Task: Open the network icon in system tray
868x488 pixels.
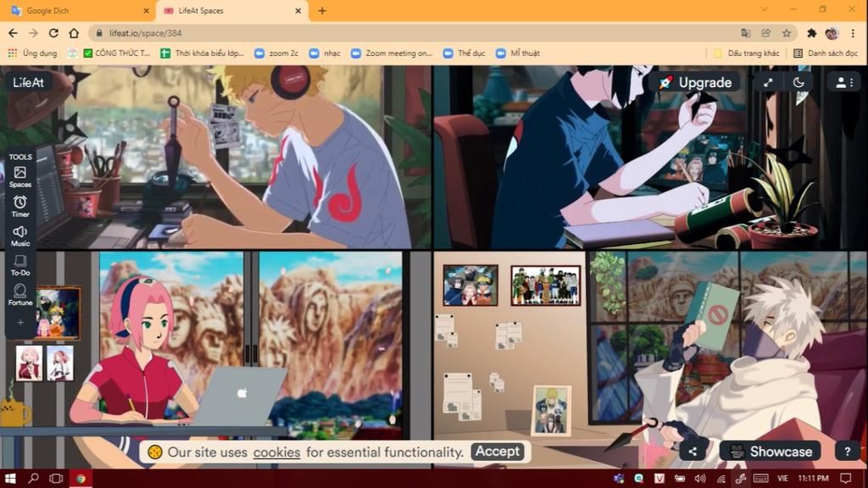Action: pos(721,478)
